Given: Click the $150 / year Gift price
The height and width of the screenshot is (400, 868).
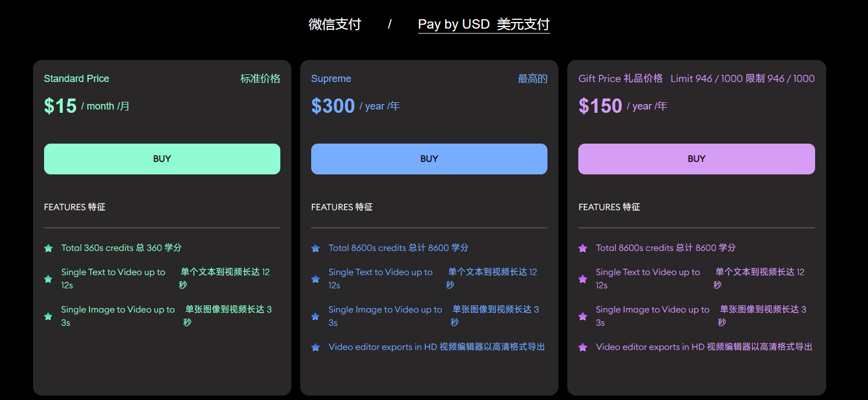Looking at the screenshot, I should click(x=622, y=106).
